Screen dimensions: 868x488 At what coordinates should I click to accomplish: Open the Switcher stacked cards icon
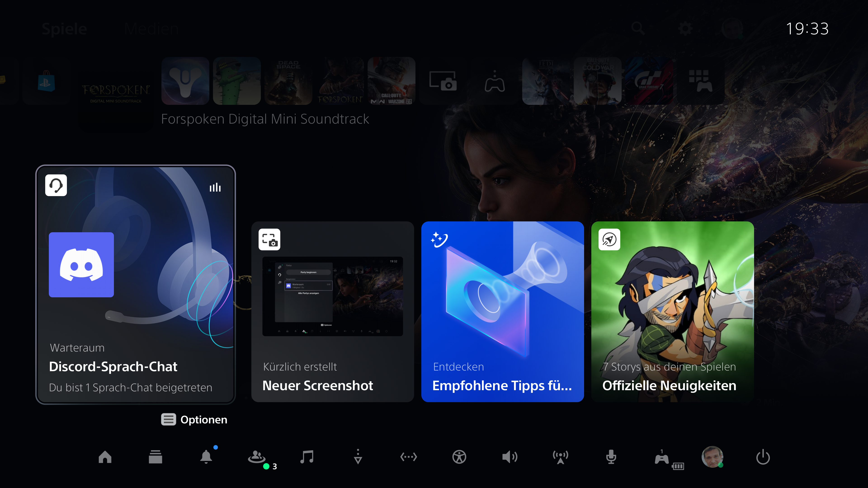(x=155, y=457)
